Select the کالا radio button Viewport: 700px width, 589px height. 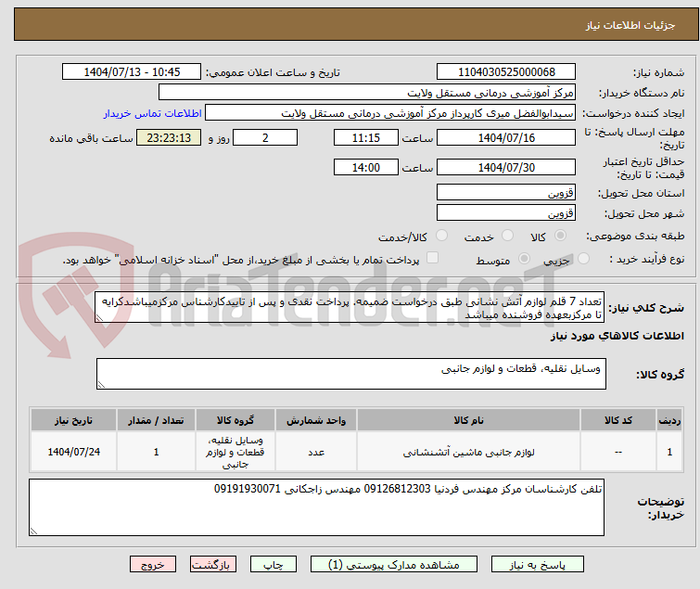click(561, 236)
